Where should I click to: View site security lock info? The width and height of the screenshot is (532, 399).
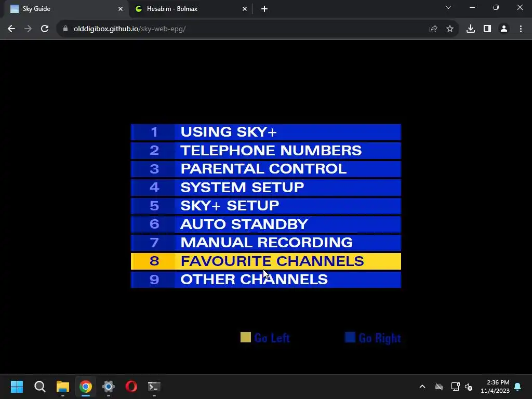click(65, 29)
